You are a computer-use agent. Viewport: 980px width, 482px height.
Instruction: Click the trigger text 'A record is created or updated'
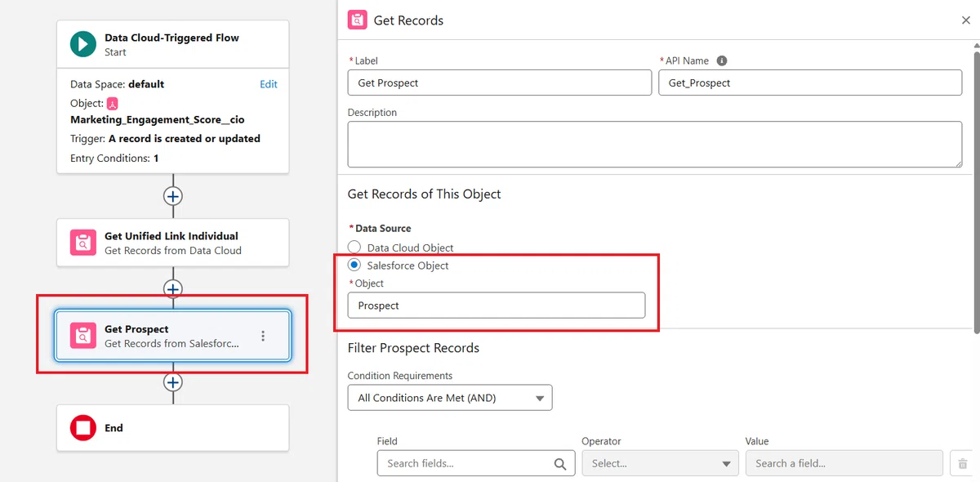[x=185, y=139]
